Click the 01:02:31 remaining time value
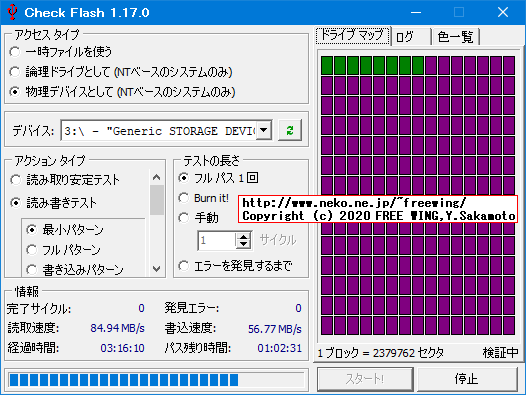The width and height of the screenshot is (526, 395). (x=279, y=348)
